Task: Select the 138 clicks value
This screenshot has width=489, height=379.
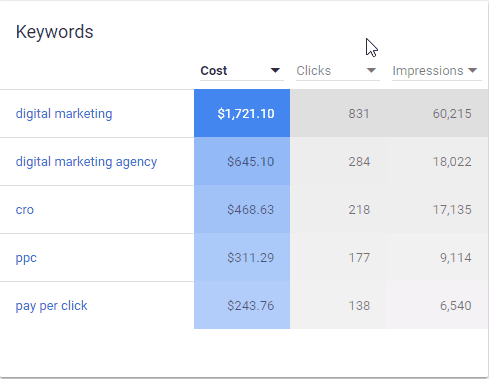Action: 359,306
